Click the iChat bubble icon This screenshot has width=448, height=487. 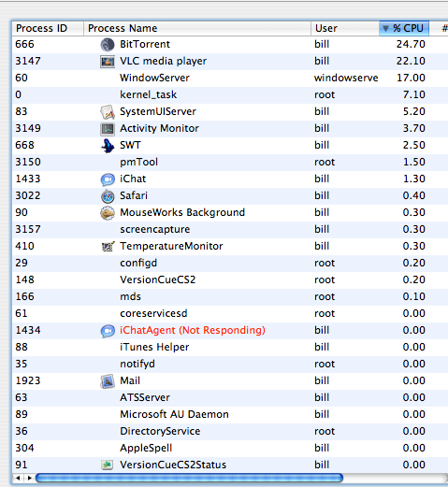point(108,179)
